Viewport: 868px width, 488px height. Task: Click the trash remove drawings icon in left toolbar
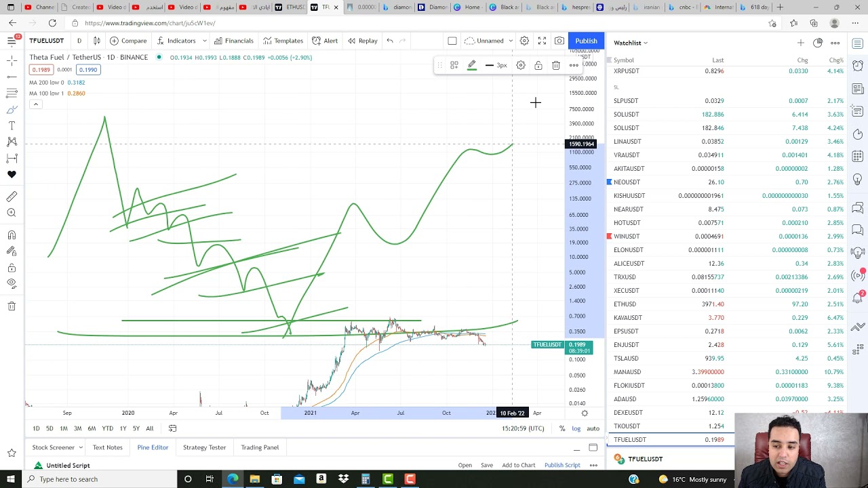click(x=12, y=306)
